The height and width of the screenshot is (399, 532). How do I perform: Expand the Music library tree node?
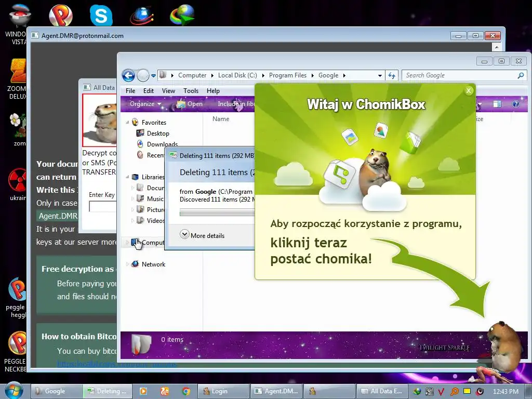pyautogui.click(x=132, y=198)
